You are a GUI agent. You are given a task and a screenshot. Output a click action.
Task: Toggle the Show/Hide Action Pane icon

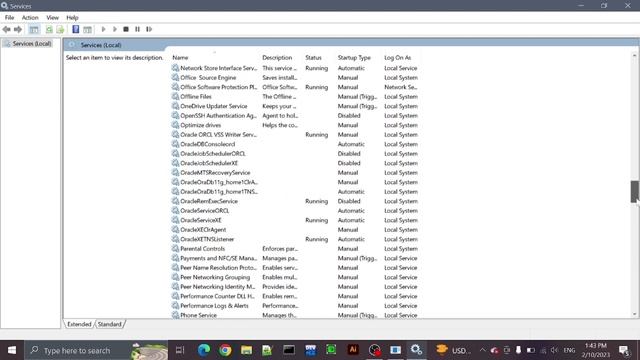pyautogui.click(x=87, y=29)
